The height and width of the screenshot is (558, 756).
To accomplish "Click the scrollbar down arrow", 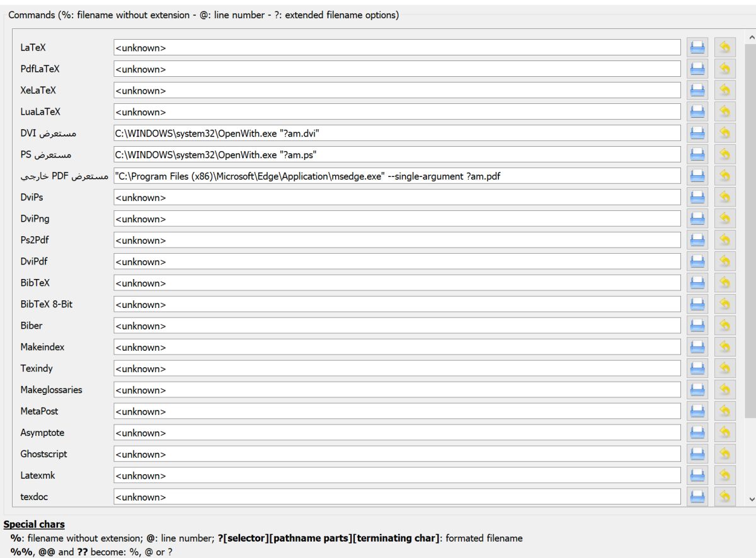I will coord(750,498).
